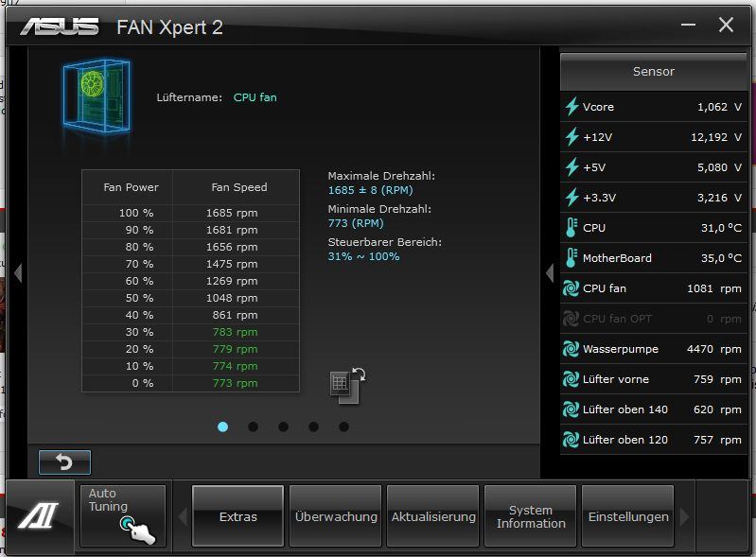Click the CPU fan 1081 rpm reading
This screenshot has height=557, width=756.
click(714, 288)
